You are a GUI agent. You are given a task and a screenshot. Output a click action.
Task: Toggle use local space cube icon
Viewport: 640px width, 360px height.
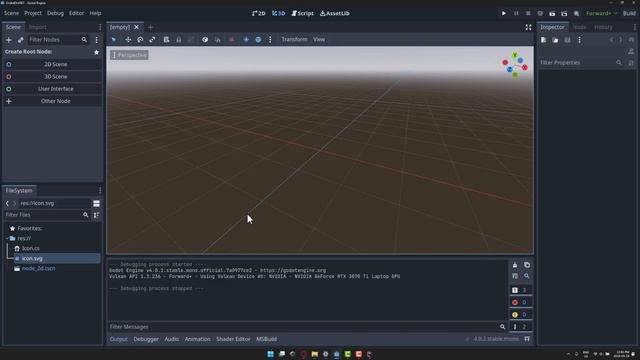tap(205, 40)
